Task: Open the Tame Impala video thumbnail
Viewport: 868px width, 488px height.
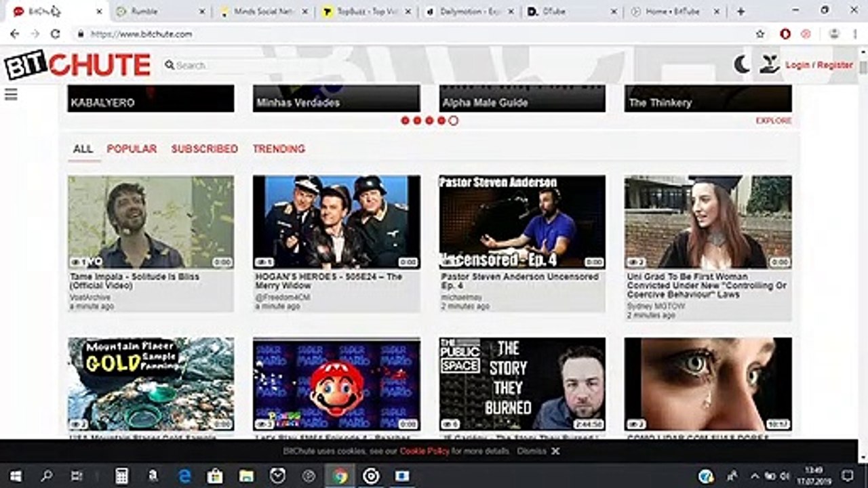Action: tap(151, 222)
